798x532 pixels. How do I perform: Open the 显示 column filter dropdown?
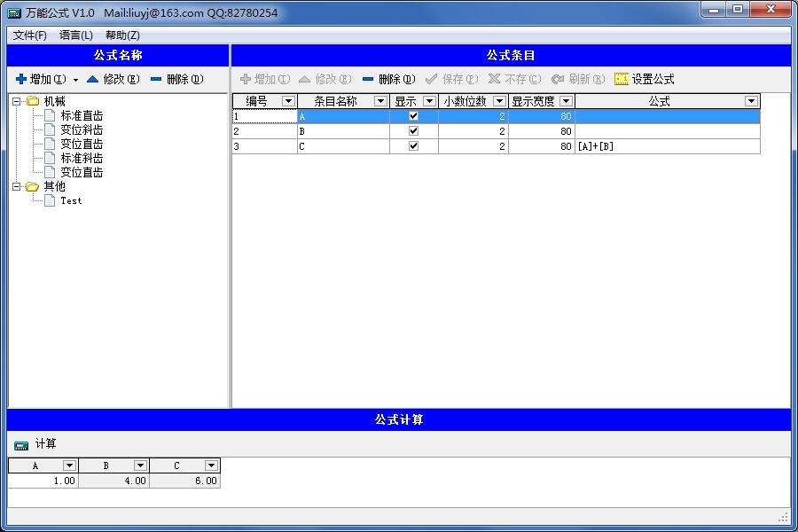click(429, 101)
